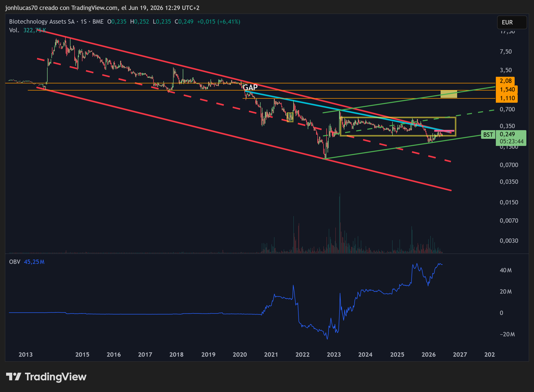Click the BST symbol price tag
Viewport: 534px width, 392px height.
click(488, 135)
